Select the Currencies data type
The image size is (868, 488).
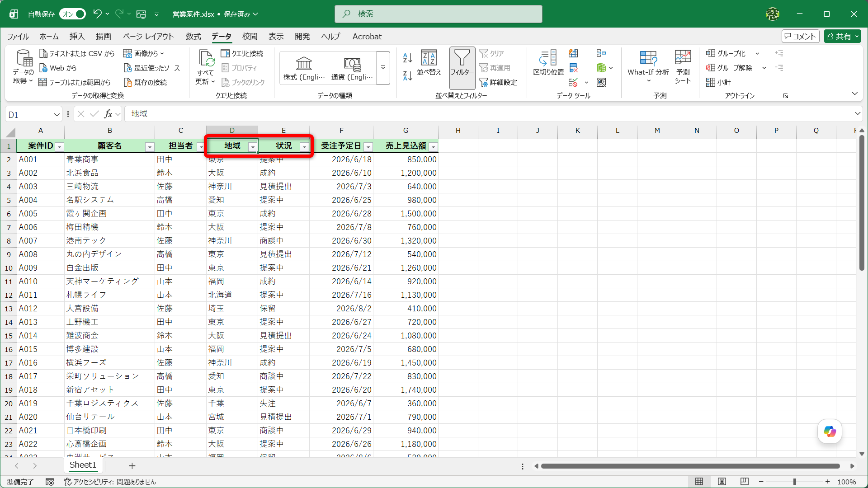pyautogui.click(x=352, y=68)
